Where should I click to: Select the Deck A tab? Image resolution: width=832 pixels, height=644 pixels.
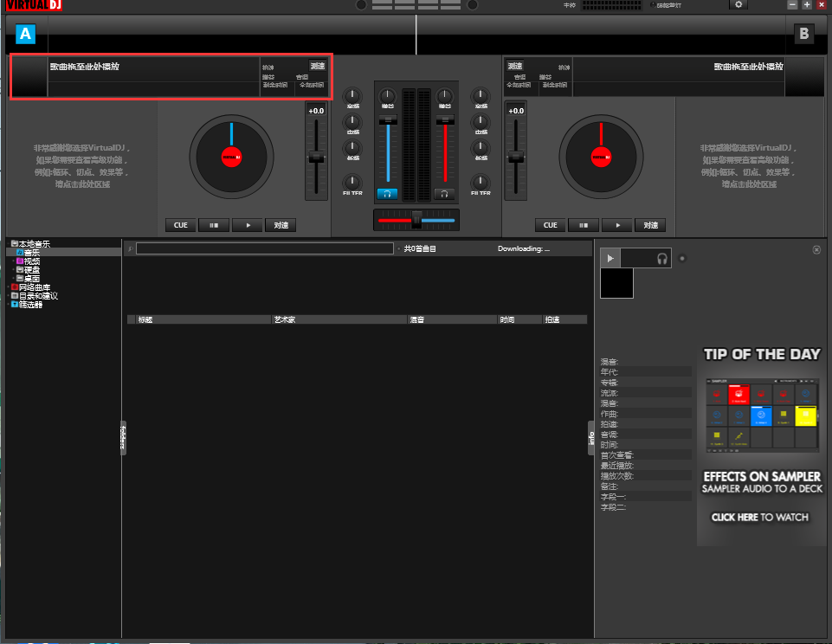(x=25, y=34)
